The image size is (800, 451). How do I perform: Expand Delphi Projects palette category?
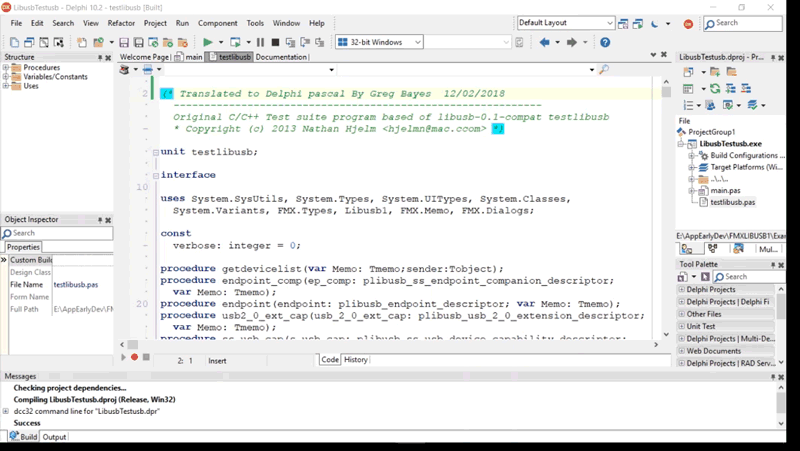coord(681,289)
